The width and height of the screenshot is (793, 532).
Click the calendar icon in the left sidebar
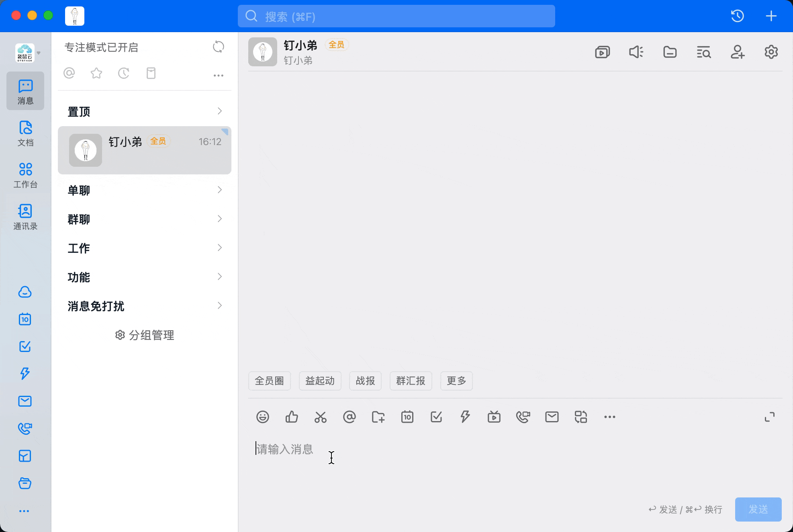(25, 319)
